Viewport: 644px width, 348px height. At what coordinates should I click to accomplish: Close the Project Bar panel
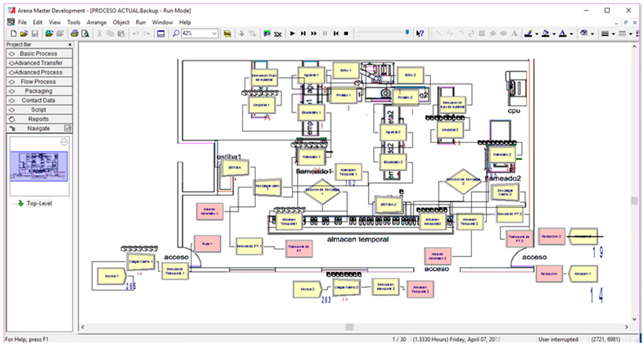coord(70,45)
